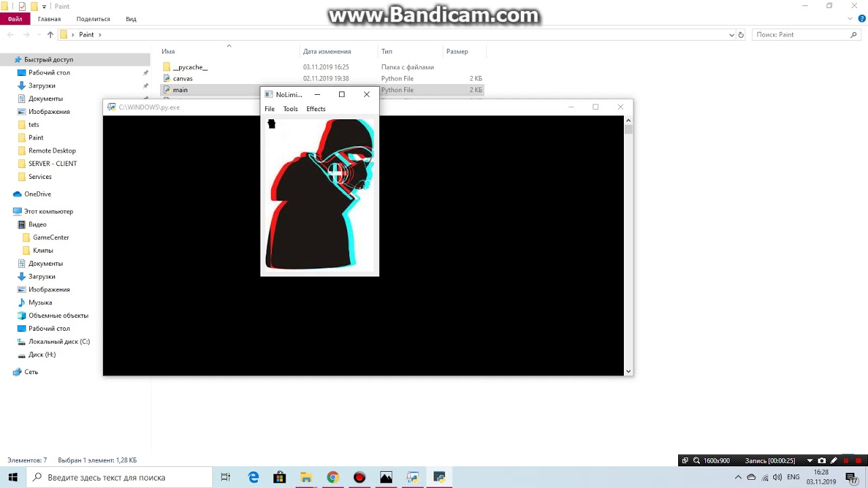Click the Explorer back arrow

click(x=11, y=35)
